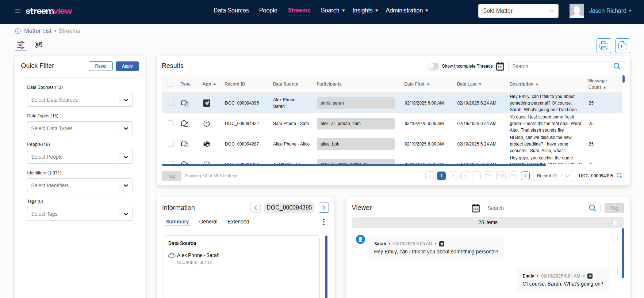
Task: Click the chat type icon for DOC_000094422
Action: point(185,124)
